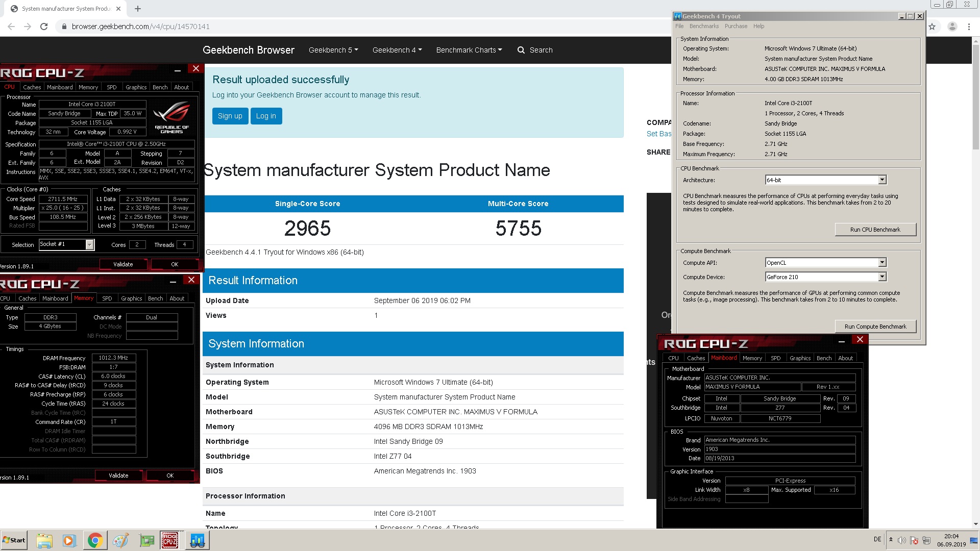980x551 pixels.
Task: Open Graphics tab in top CPU-Z window
Action: 136,87
